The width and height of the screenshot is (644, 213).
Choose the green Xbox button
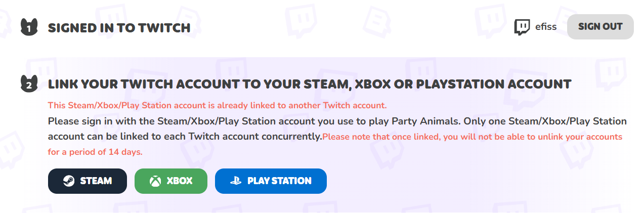click(x=171, y=181)
